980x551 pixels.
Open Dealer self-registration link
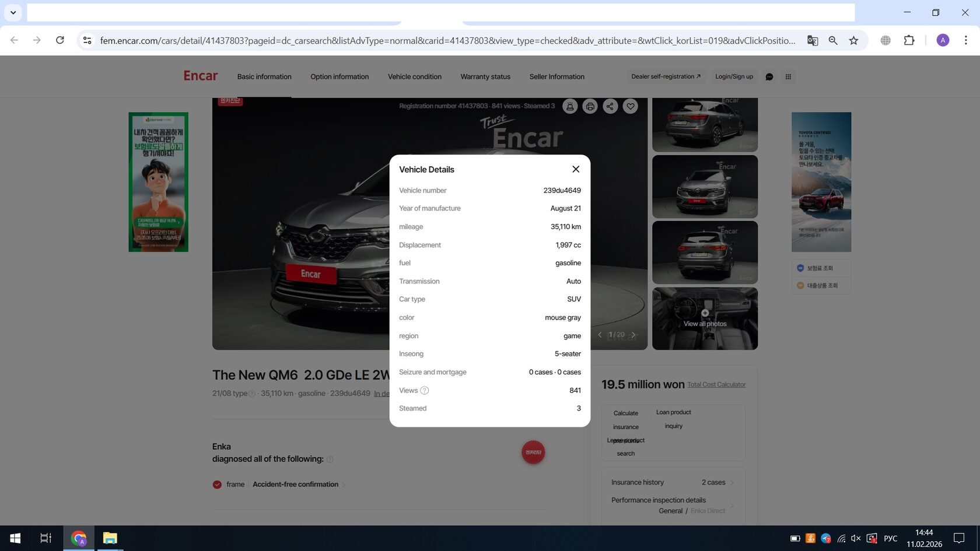coord(666,76)
